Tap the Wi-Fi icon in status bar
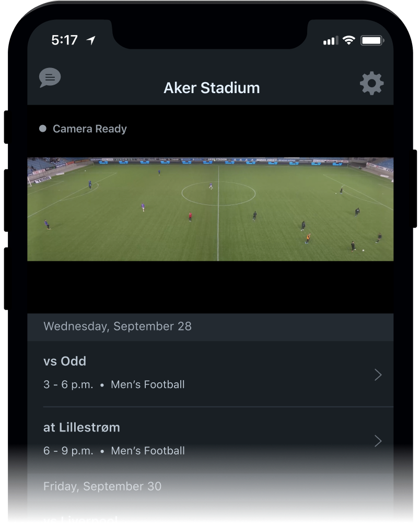 [348, 39]
